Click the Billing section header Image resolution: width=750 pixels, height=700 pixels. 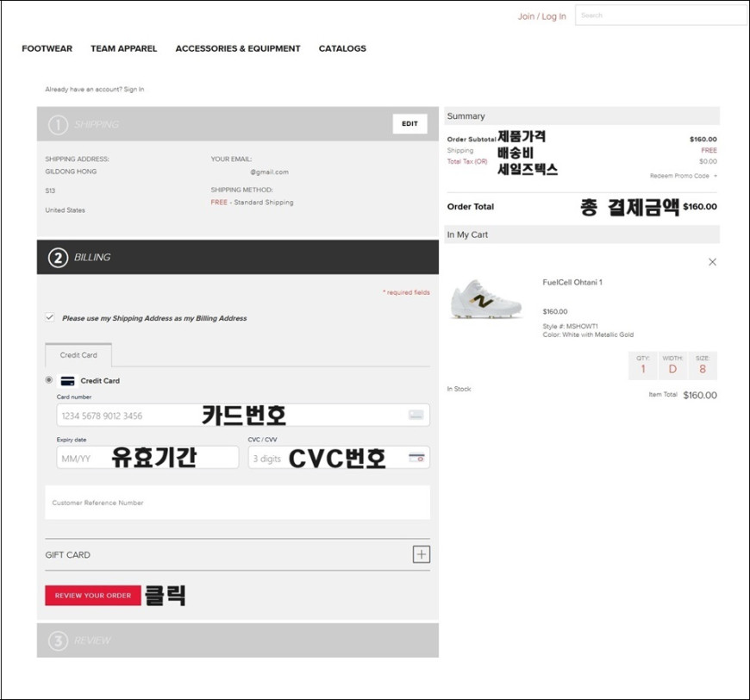click(x=237, y=257)
